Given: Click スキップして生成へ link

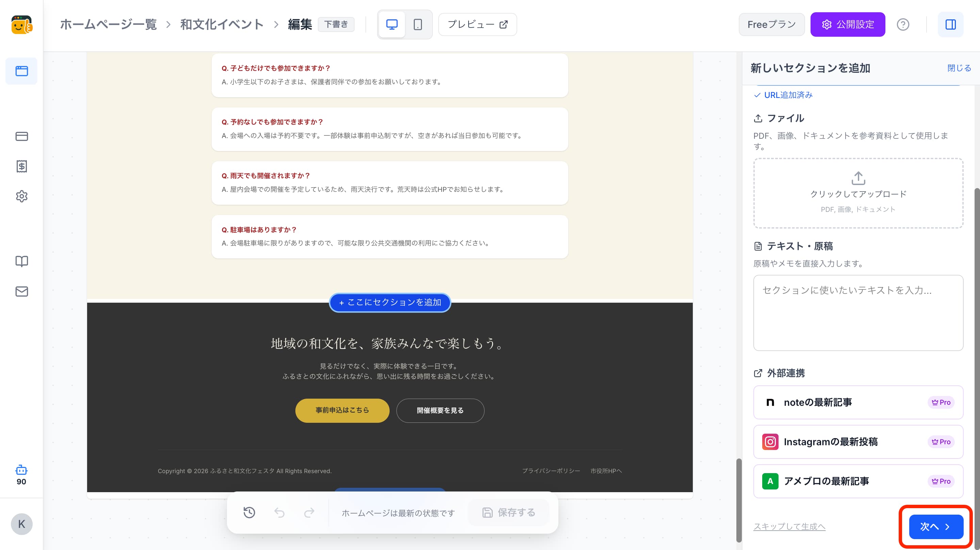Looking at the screenshot, I should point(789,527).
